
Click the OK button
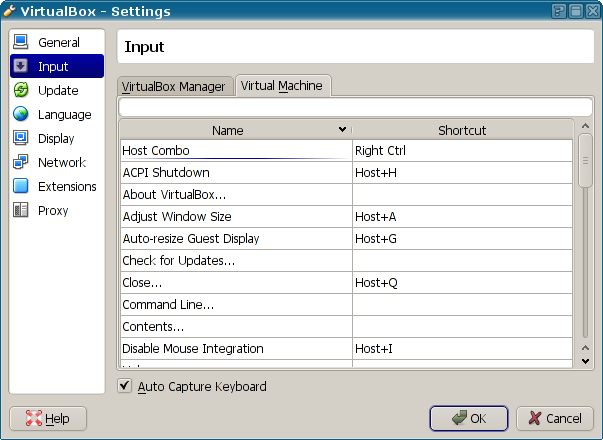(469, 418)
